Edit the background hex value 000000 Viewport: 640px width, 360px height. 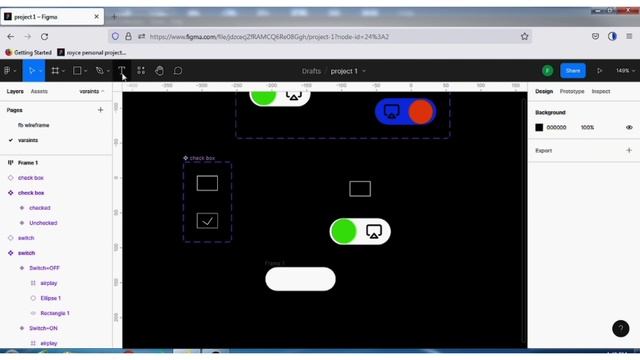click(x=556, y=127)
